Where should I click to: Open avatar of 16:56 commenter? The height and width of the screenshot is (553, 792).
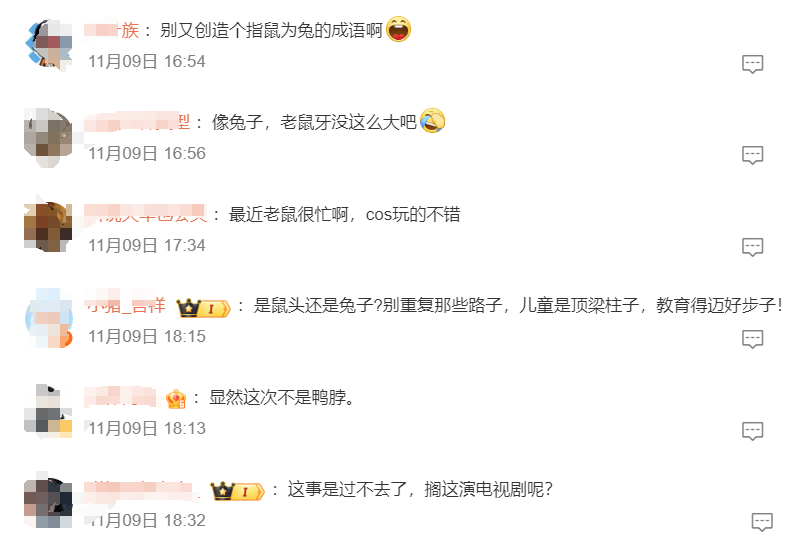48,136
